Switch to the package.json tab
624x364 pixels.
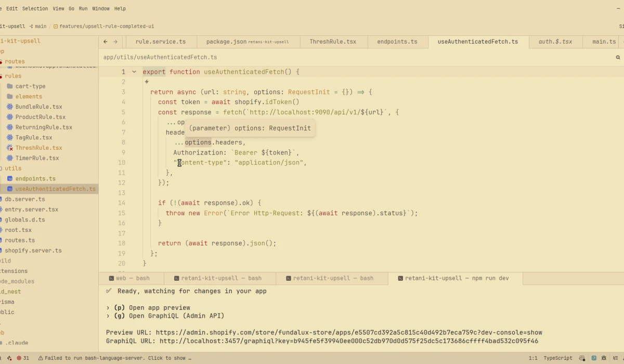[x=248, y=42]
